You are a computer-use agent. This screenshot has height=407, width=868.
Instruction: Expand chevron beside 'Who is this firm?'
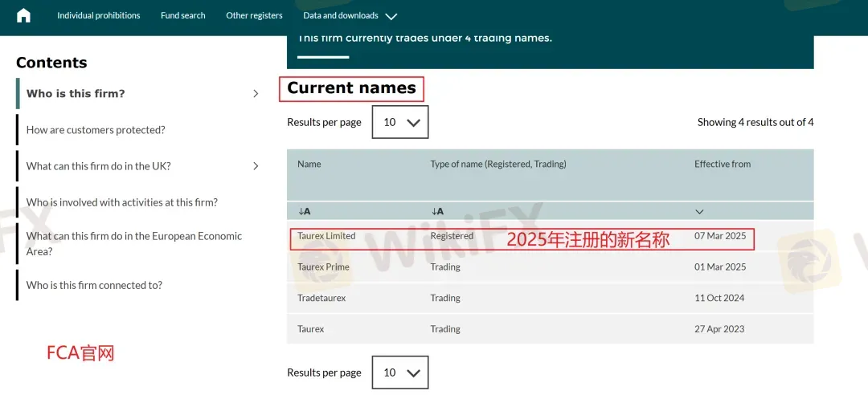[x=256, y=93]
